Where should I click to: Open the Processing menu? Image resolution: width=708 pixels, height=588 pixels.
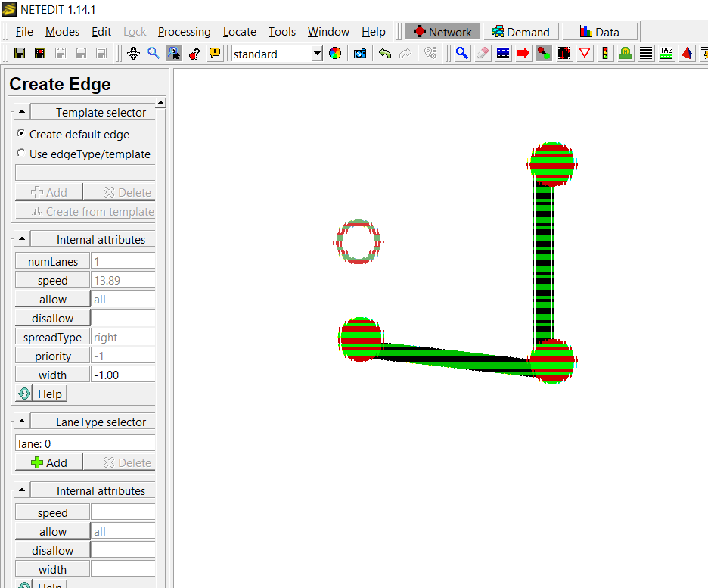coord(184,32)
